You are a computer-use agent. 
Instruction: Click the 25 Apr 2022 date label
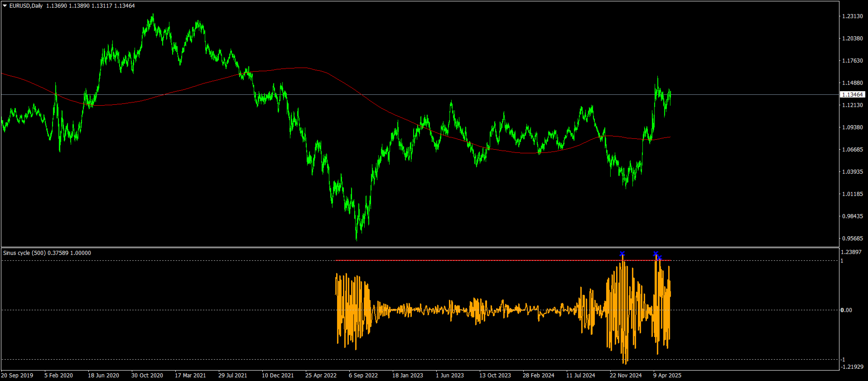tap(321, 376)
